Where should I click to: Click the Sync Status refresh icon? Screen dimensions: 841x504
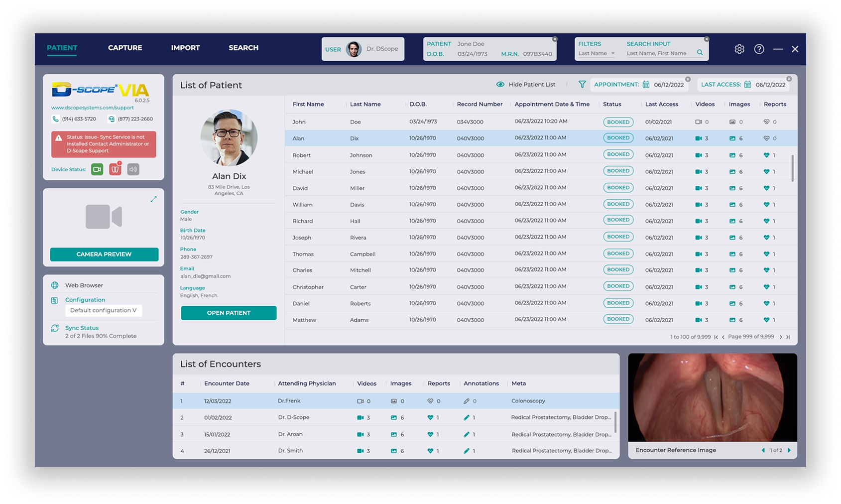coord(55,328)
